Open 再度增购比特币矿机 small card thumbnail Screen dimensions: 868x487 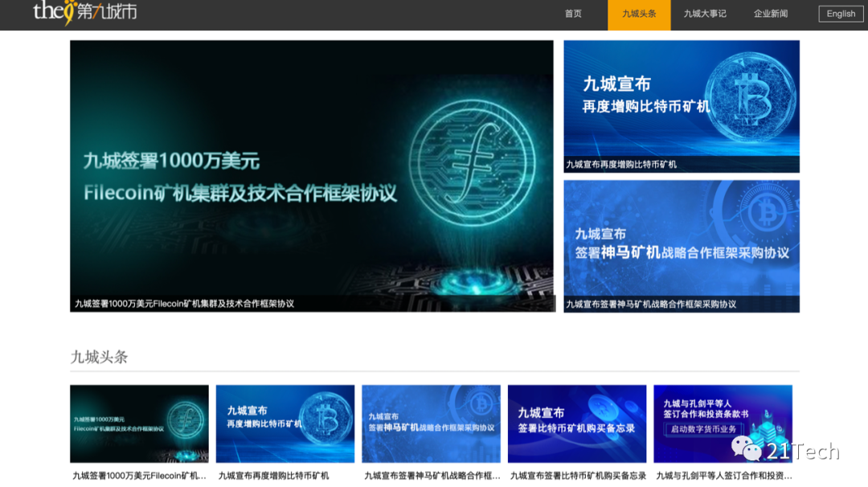285,424
